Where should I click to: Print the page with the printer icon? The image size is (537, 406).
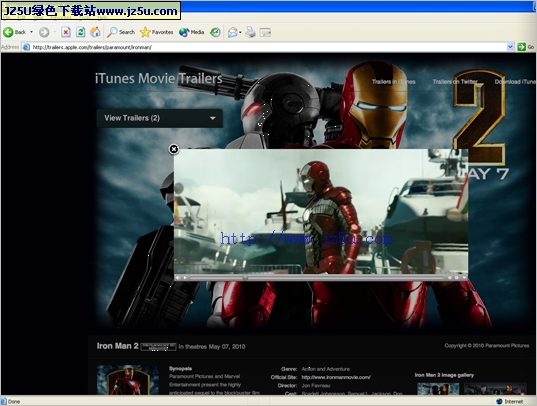tap(250, 32)
